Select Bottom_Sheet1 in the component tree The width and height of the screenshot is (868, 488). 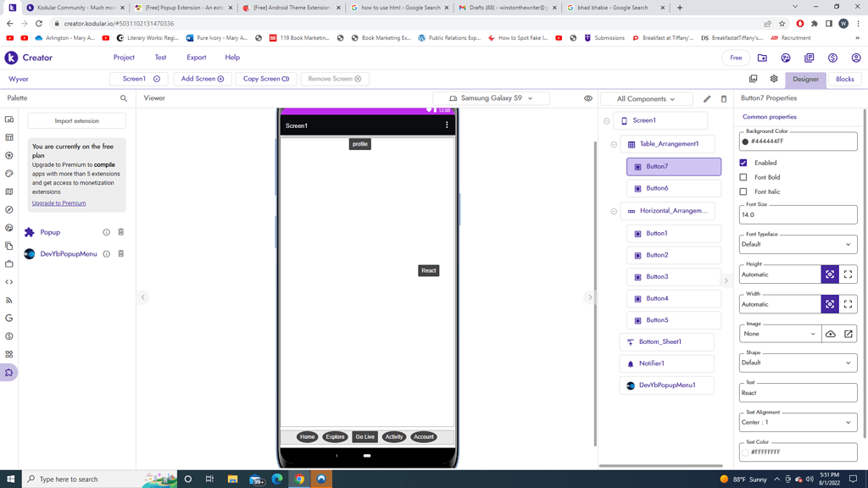(666, 342)
